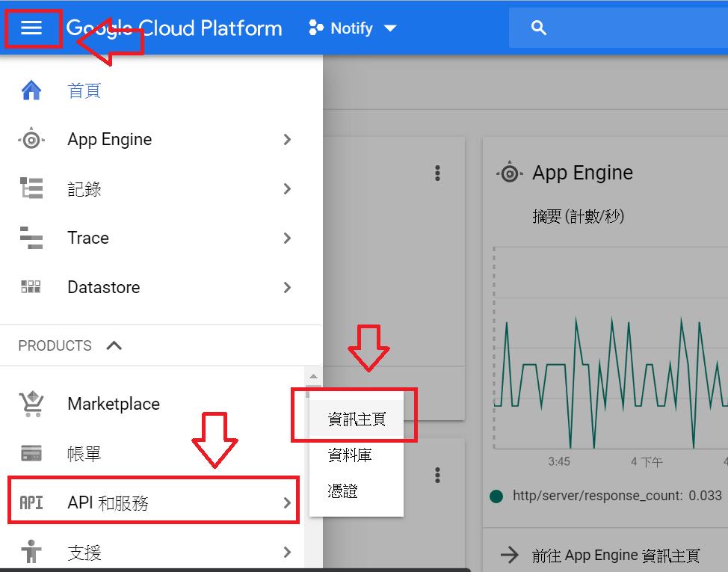Select 支援 in the navigation menu
This screenshot has height=572, width=728.
84,553
